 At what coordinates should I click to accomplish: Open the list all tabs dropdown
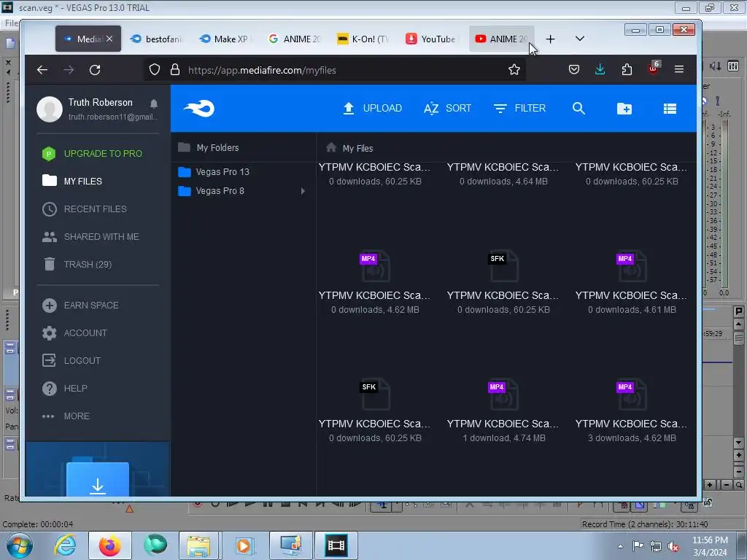580,39
